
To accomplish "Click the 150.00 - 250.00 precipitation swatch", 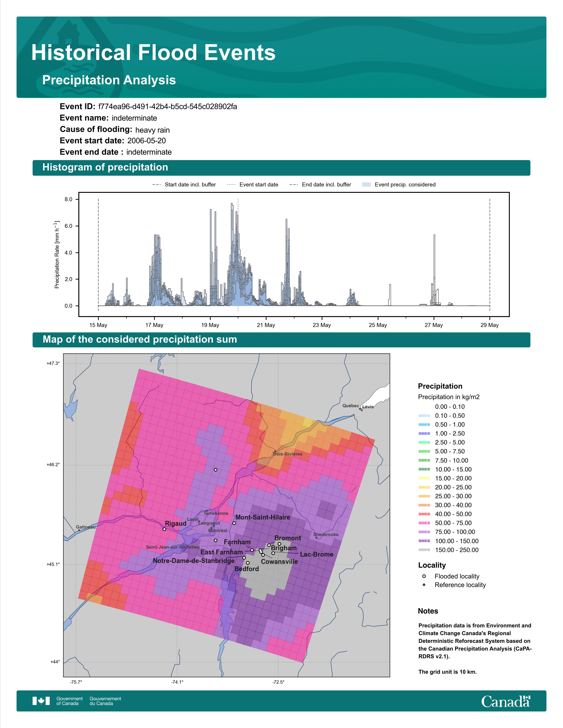I will (x=424, y=550).
